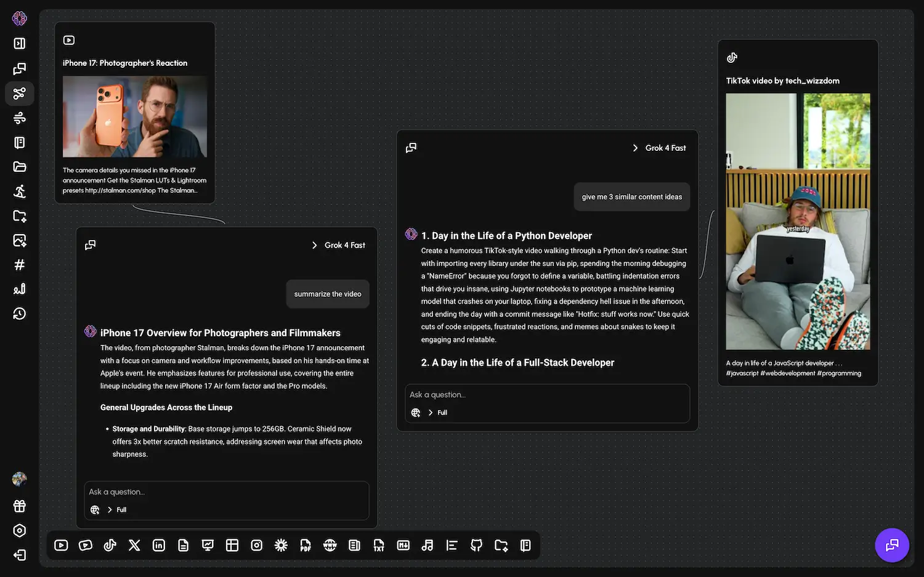Click the hashtag icon in left sidebar
This screenshot has width=924, height=577.
coord(19,264)
